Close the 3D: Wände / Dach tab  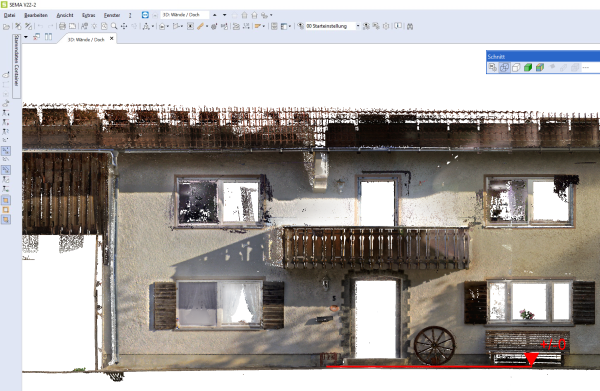tap(111, 39)
